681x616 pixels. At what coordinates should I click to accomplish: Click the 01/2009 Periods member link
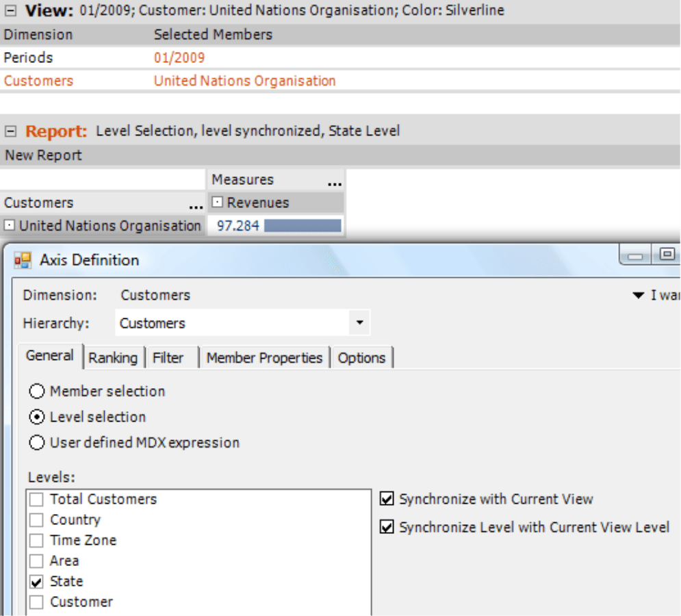179,57
